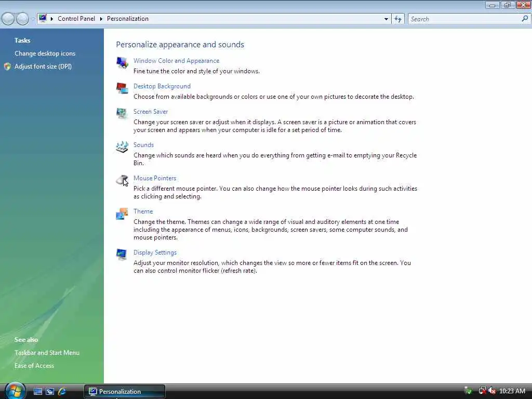Click the Back navigation arrow button

tap(8, 19)
